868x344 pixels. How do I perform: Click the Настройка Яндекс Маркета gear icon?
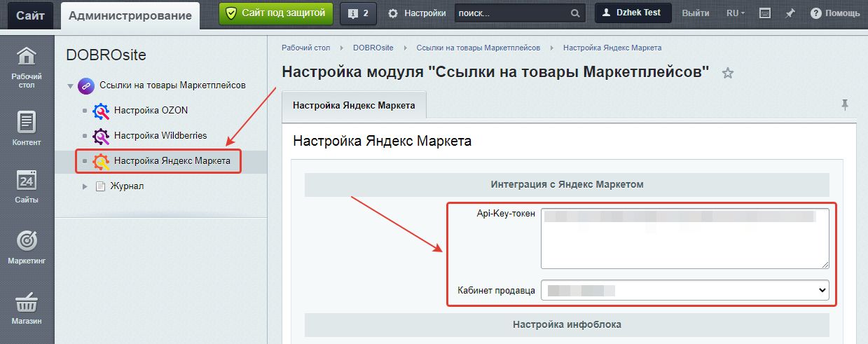[x=101, y=161]
